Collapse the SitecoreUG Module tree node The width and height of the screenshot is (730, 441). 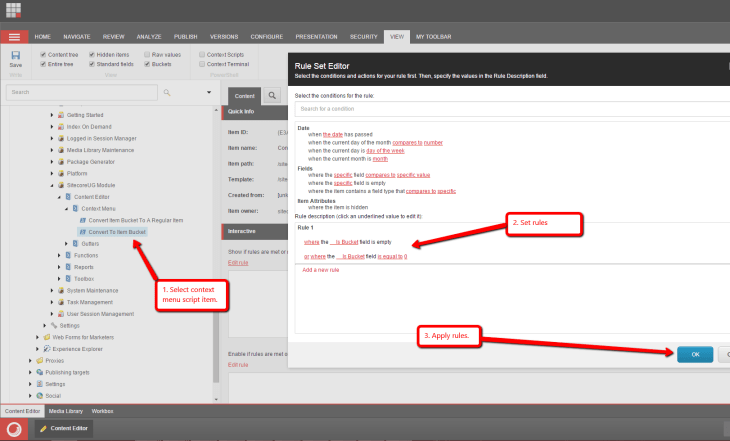pyautogui.click(x=52, y=185)
